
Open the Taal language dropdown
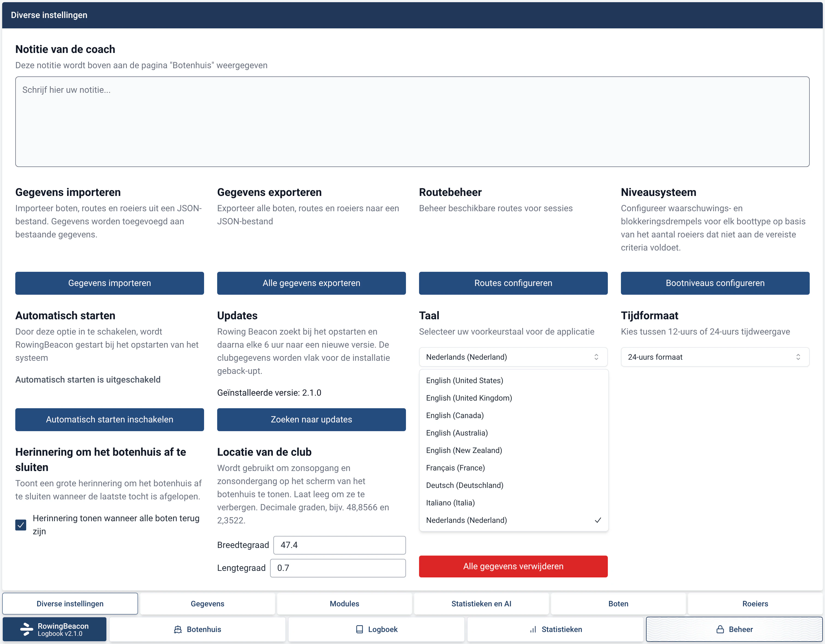click(513, 357)
